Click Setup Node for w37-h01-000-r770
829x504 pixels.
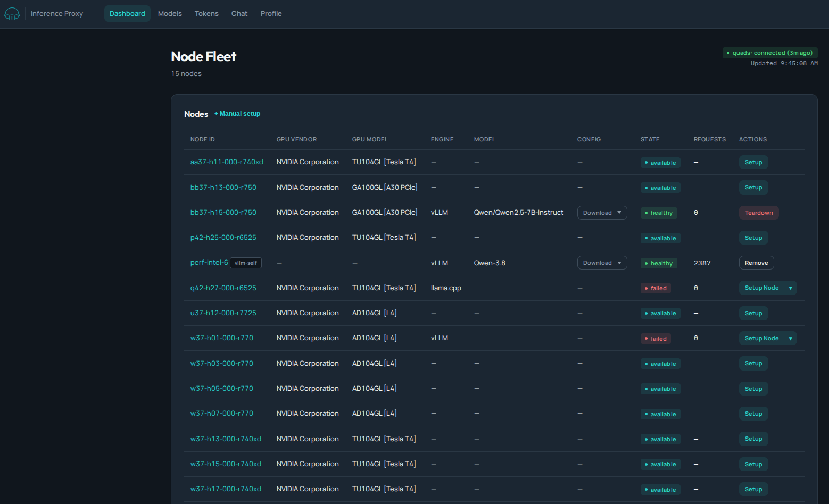(x=761, y=338)
